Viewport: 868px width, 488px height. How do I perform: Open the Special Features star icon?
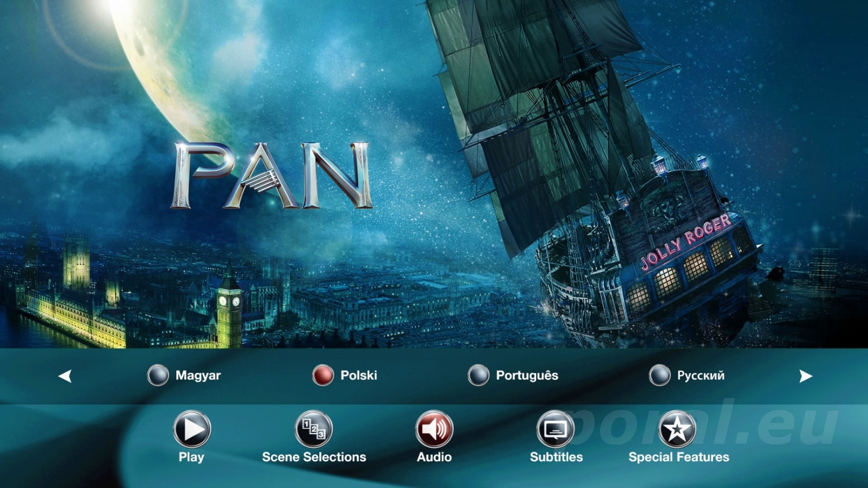coord(677,429)
